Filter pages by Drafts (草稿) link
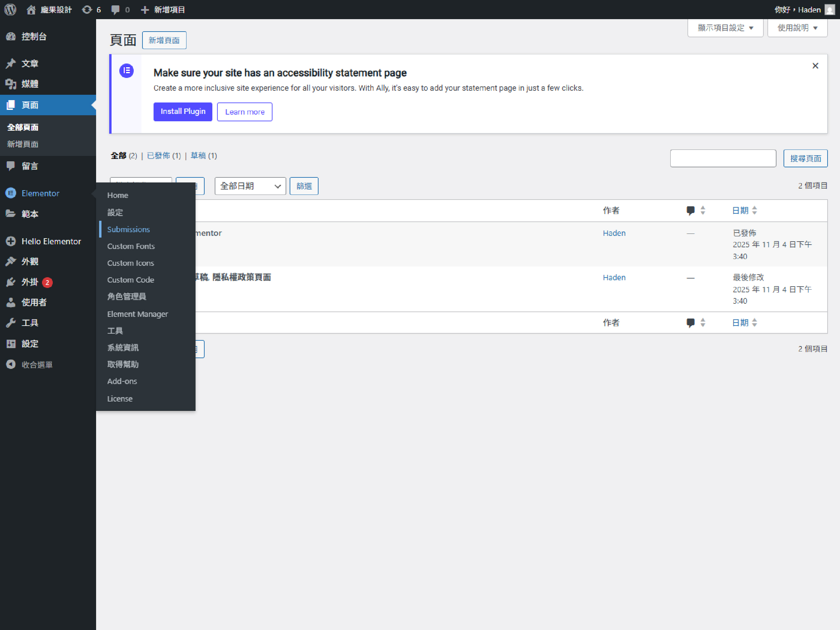Screen dimensions: 840x630 [198, 156]
